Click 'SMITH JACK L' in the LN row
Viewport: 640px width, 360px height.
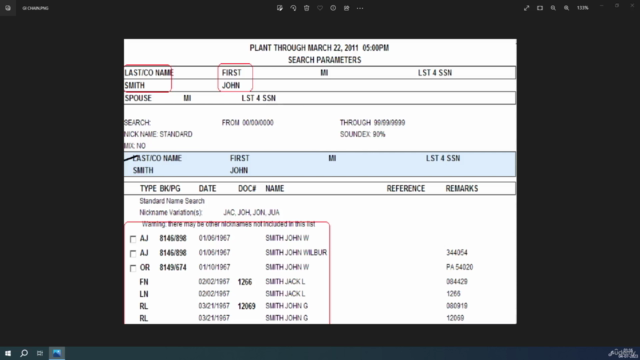coord(285,294)
